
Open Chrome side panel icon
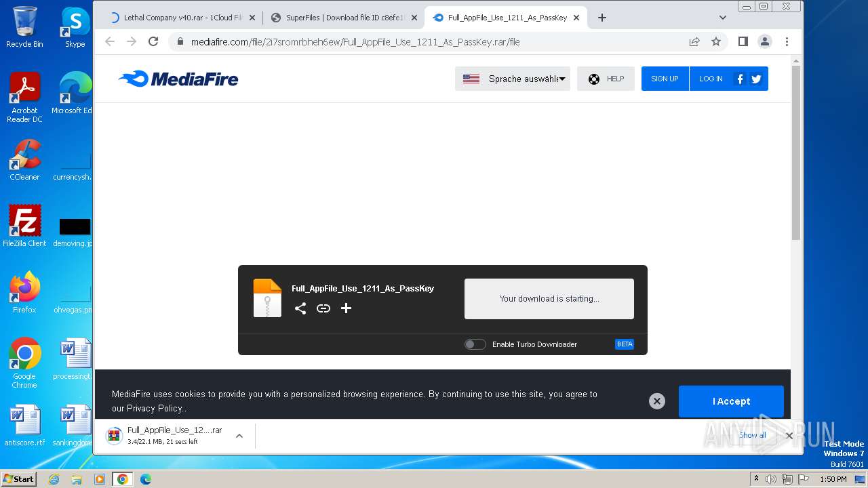click(x=743, y=41)
